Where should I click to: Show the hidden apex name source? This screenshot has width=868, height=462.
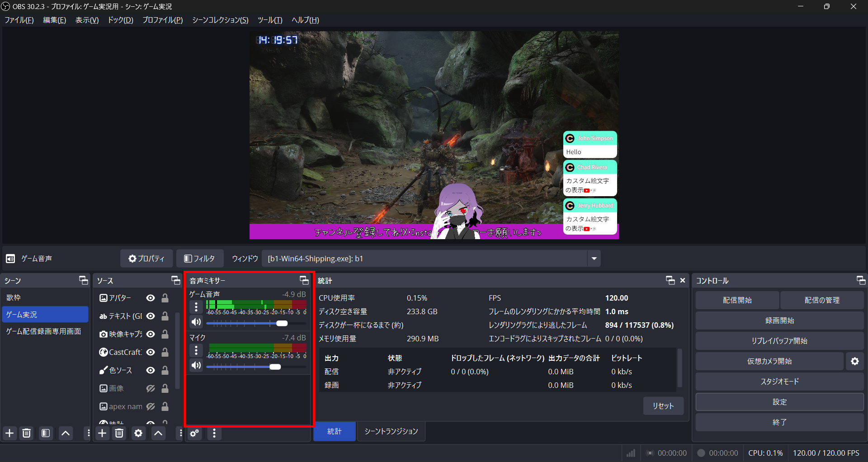pos(151,406)
